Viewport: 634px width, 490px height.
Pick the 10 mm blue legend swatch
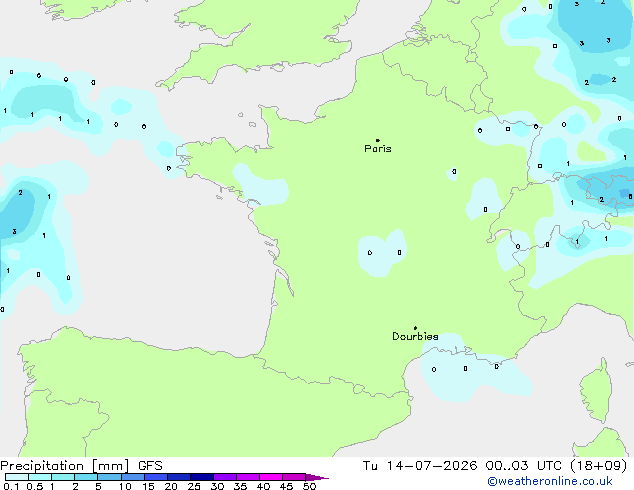point(132,477)
